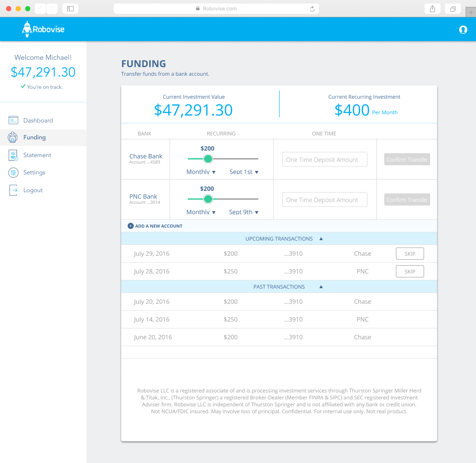Click the PNC Bank recurring slider handle
This screenshot has height=463, width=476.
pyautogui.click(x=208, y=199)
